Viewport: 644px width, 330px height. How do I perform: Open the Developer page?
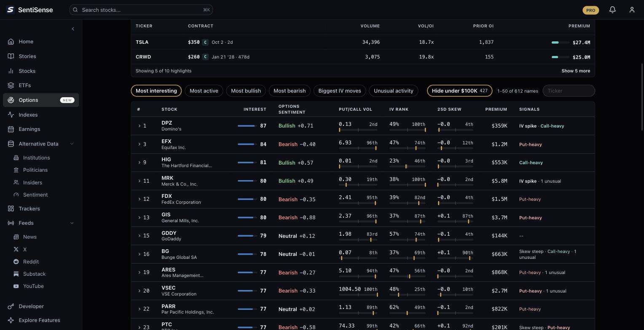41,306
